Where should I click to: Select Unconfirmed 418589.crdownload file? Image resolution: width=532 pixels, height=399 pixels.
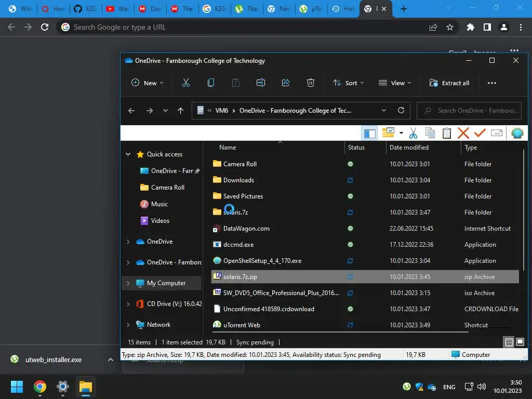[x=365, y=309]
